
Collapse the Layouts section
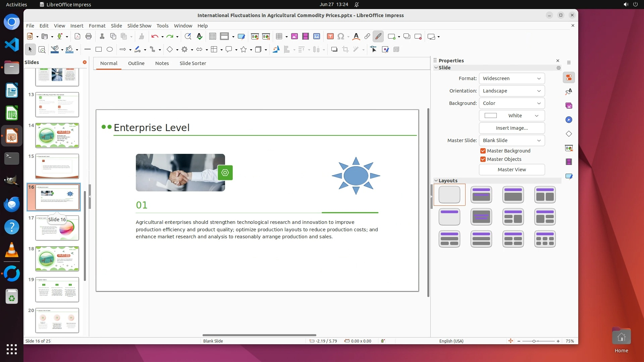click(436, 181)
